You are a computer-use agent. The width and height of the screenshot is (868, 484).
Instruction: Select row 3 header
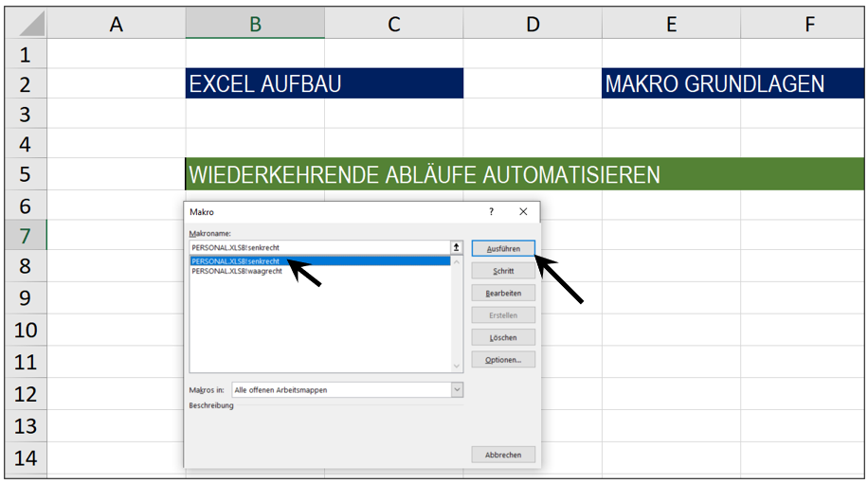click(26, 114)
